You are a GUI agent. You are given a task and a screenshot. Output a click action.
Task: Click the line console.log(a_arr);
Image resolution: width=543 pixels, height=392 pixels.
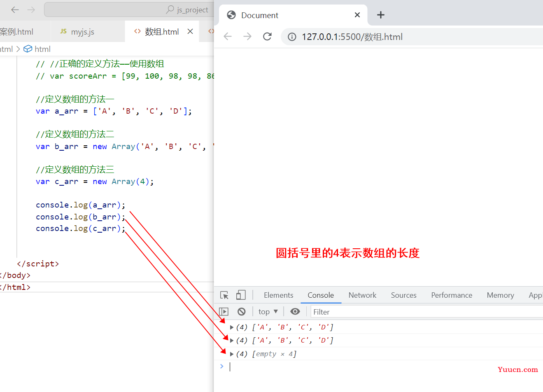[x=80, y=205]
